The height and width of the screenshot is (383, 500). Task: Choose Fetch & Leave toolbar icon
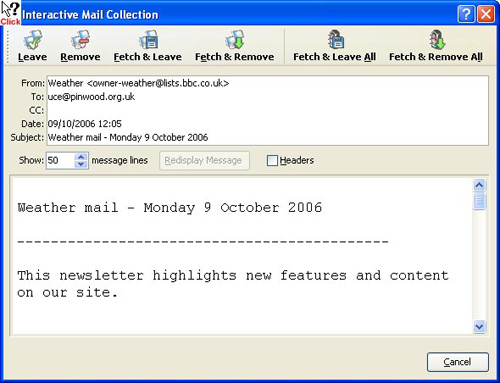[x=148, y=46]
